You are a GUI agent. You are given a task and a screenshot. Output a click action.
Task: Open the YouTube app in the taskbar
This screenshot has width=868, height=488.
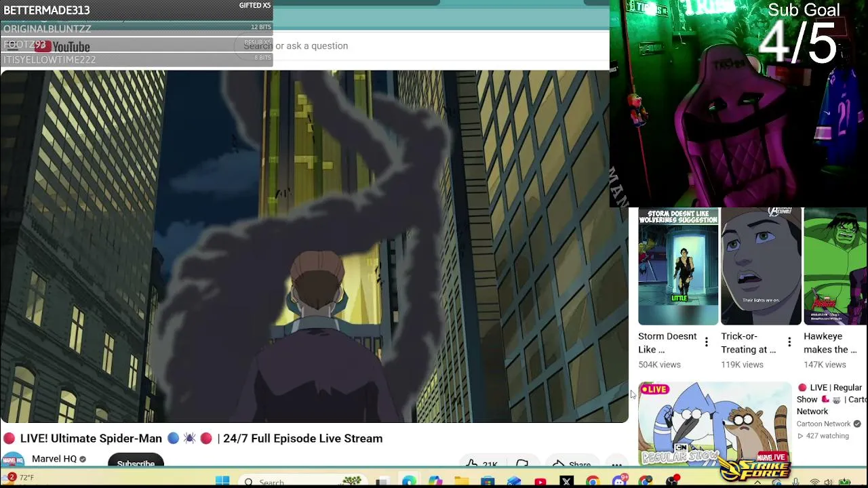540,482
